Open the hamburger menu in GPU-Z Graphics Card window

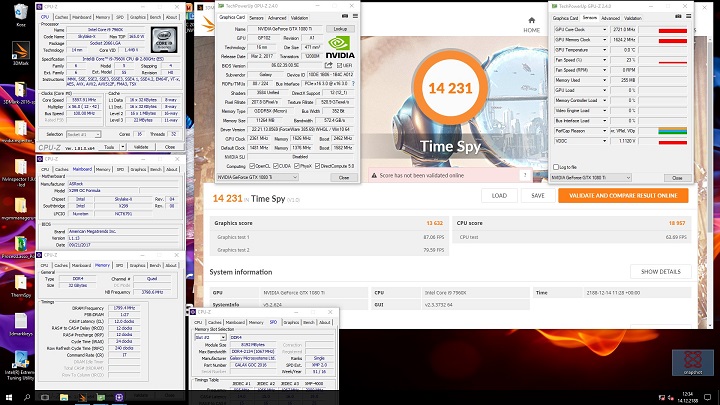tap(355, 17)
